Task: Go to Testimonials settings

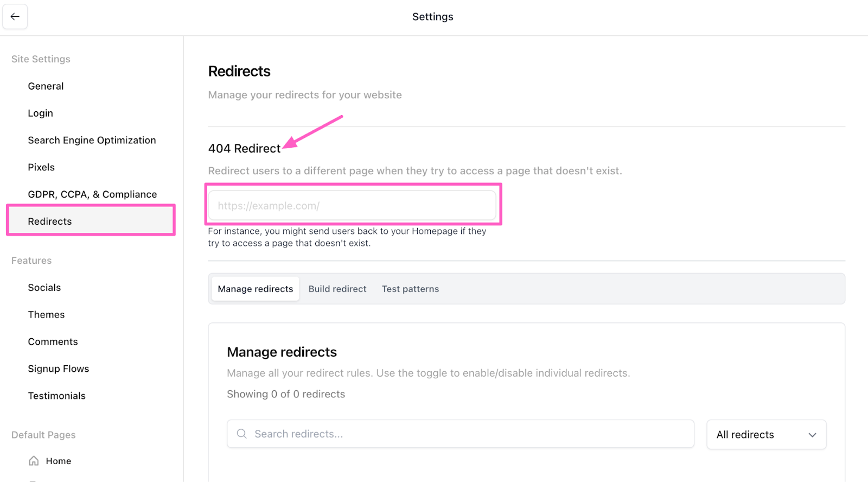Action: (57, 396)
